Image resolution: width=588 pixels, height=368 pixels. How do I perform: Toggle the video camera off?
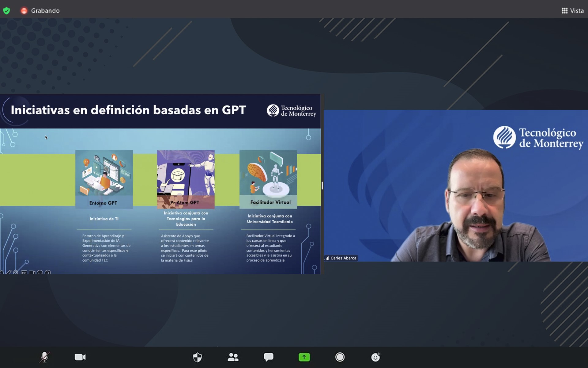(80, 357)
